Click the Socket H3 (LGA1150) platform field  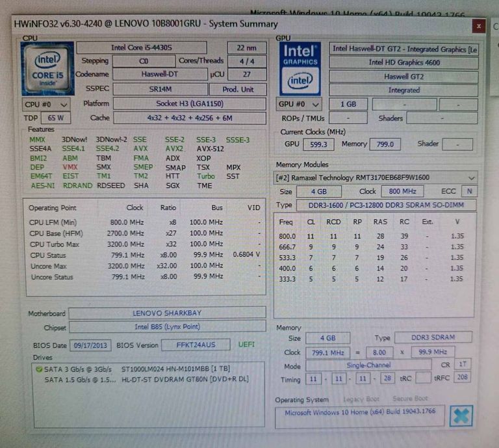(190, 103)
